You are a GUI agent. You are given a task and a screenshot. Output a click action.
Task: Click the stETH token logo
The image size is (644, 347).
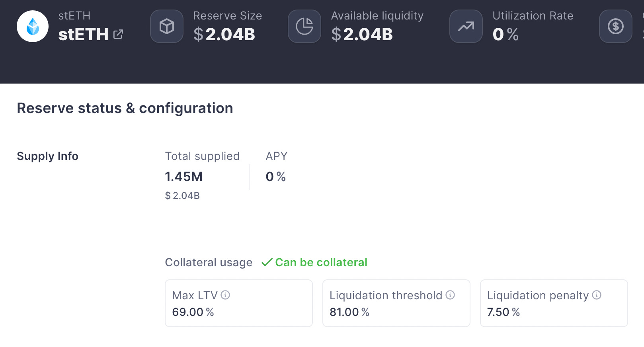pos(33,26)
